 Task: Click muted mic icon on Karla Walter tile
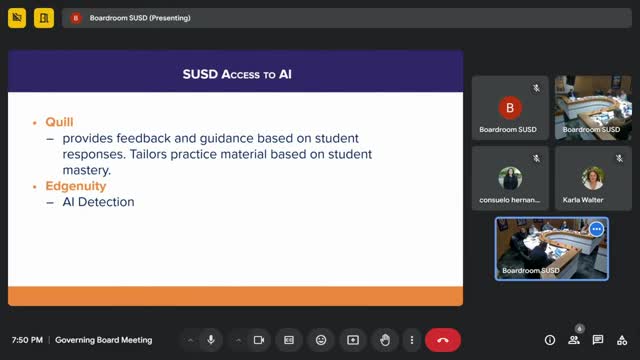click(x=619, y=158)
